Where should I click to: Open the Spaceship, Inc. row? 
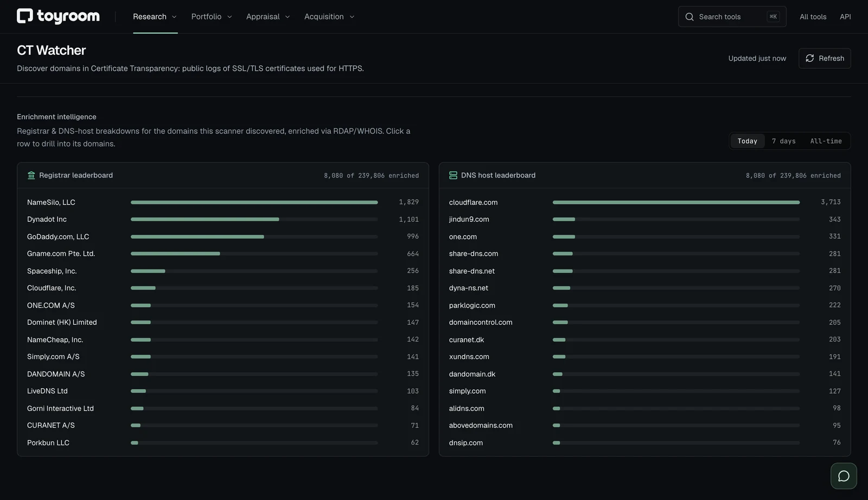point(223,271)
